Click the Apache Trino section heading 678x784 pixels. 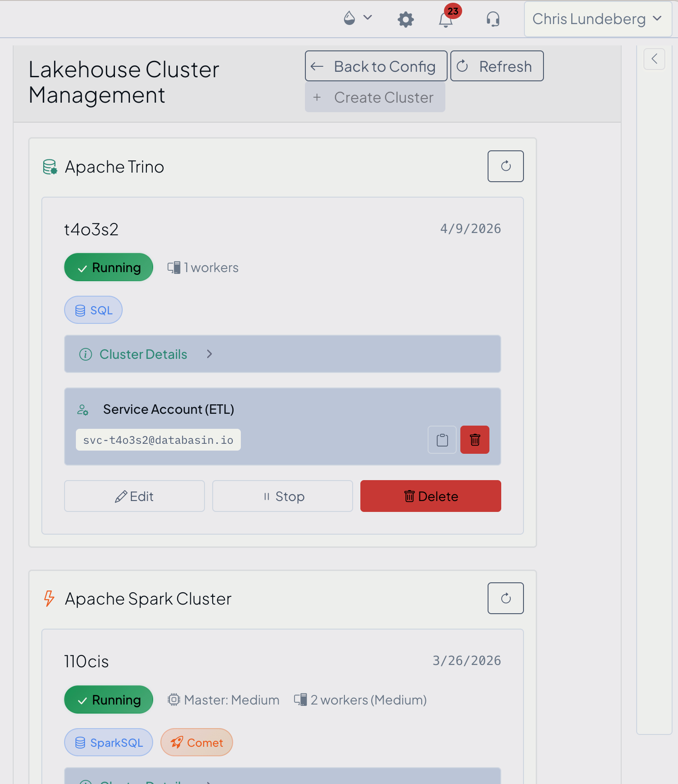click(x=115, y=167)
